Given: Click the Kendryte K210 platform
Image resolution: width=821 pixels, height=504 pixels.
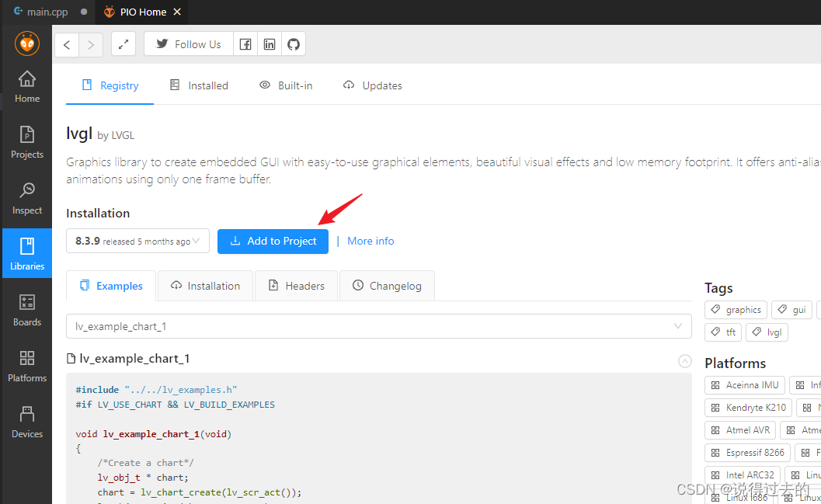Looking at the screenshot, I should (748, 408).
